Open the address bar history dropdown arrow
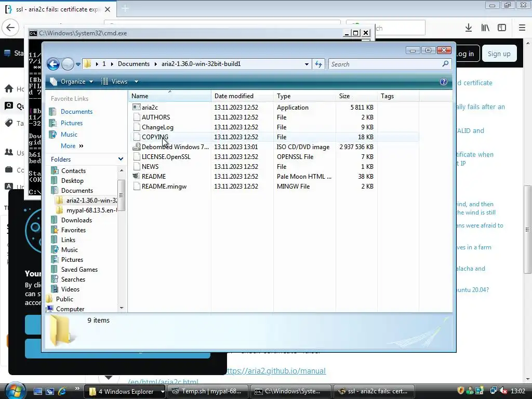532x399 pixels. [307, 64]
